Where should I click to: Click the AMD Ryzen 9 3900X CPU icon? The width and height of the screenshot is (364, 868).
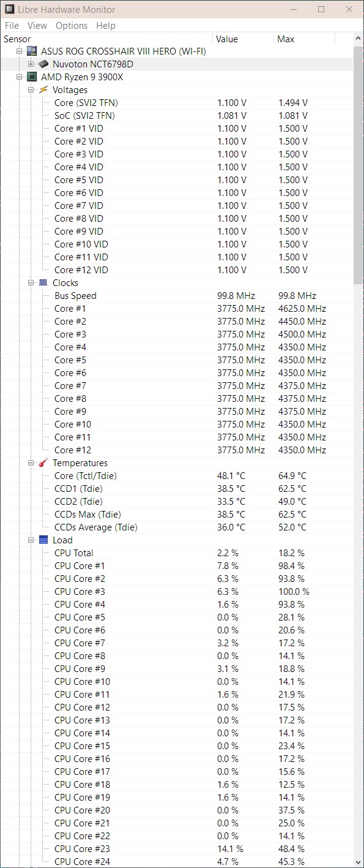31,77
